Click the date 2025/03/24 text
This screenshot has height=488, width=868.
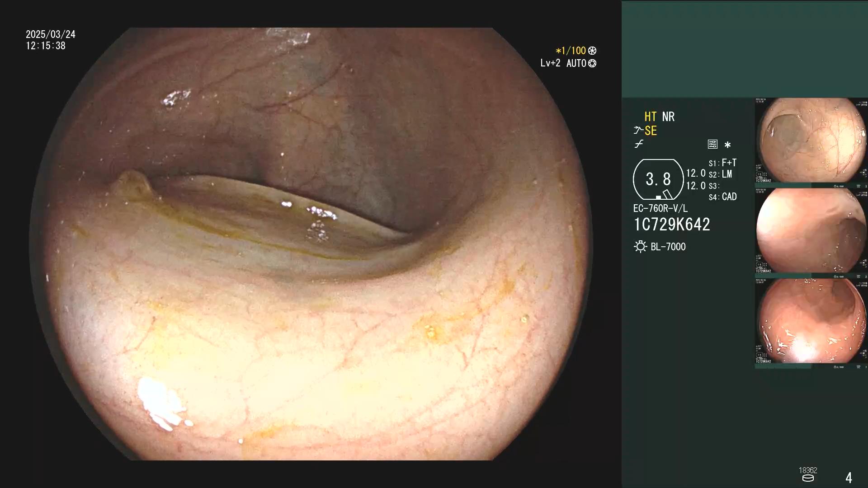51,34
